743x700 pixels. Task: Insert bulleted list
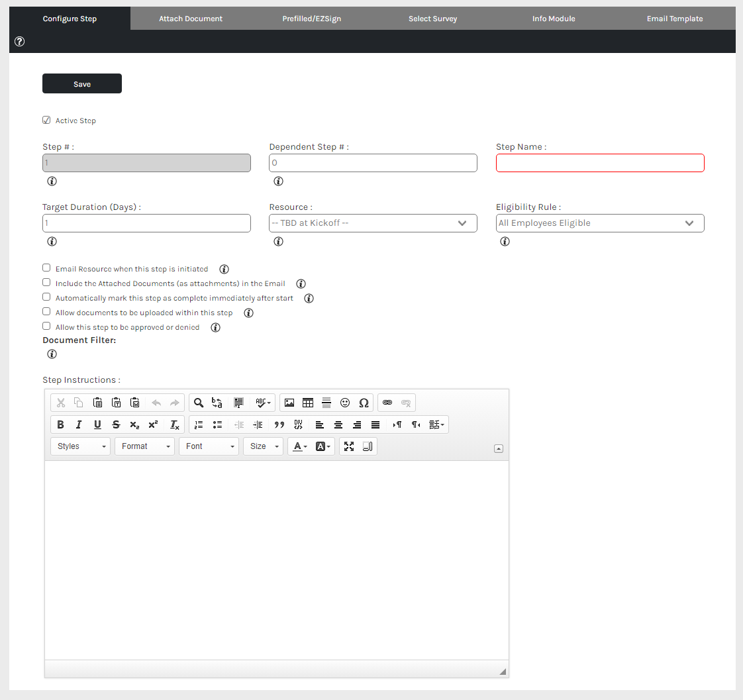click(x=217, y=425)
